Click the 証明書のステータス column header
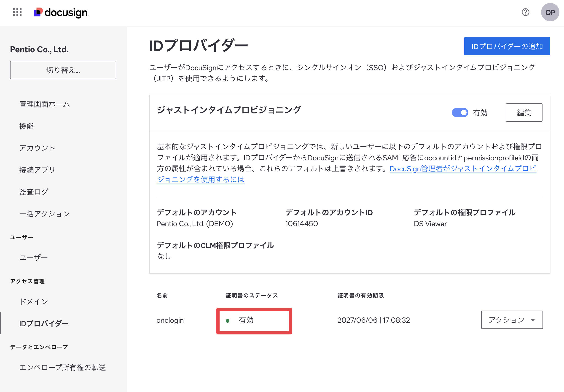Screen dimensions: 564x392 coord(252,295)
